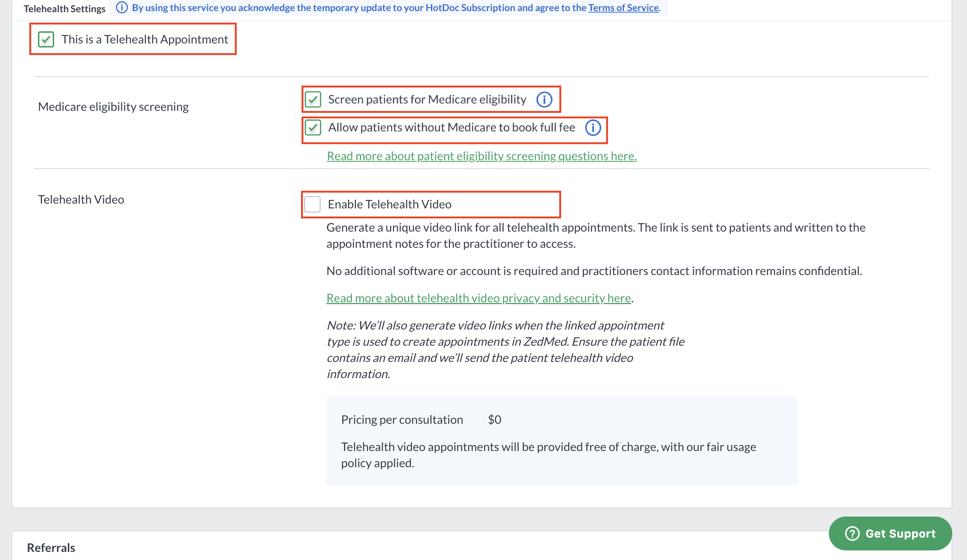Screen dimensions: 967x560
Task: Enable Telehealth Video checkbox
Action: [312, 204]
